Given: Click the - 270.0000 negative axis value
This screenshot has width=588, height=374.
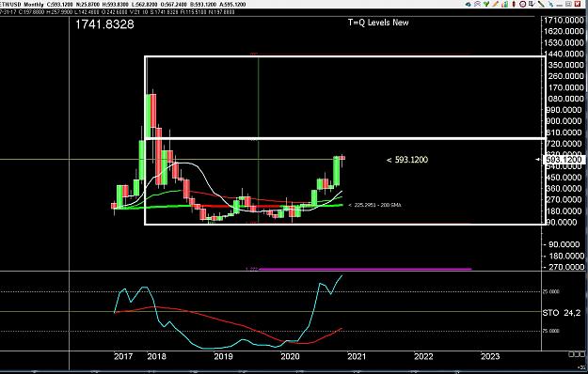Looking at the screenshot, I should [564, 267].
